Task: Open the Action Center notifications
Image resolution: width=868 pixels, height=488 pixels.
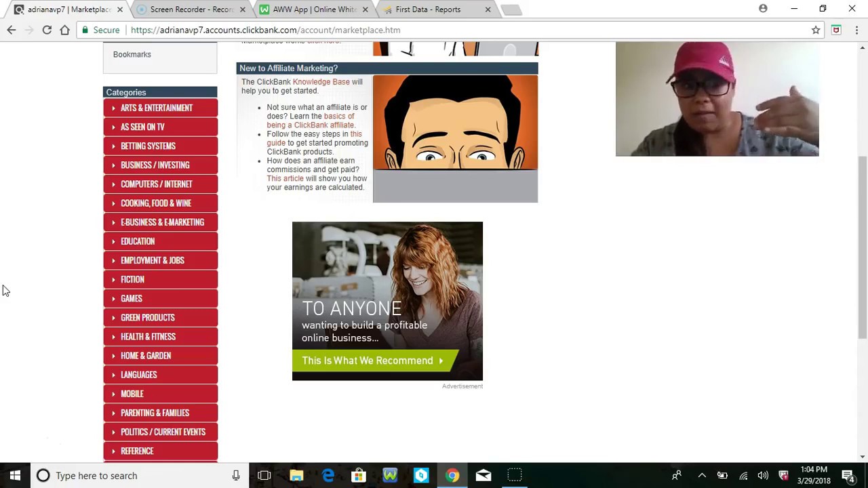Action: tap(848, 476)
